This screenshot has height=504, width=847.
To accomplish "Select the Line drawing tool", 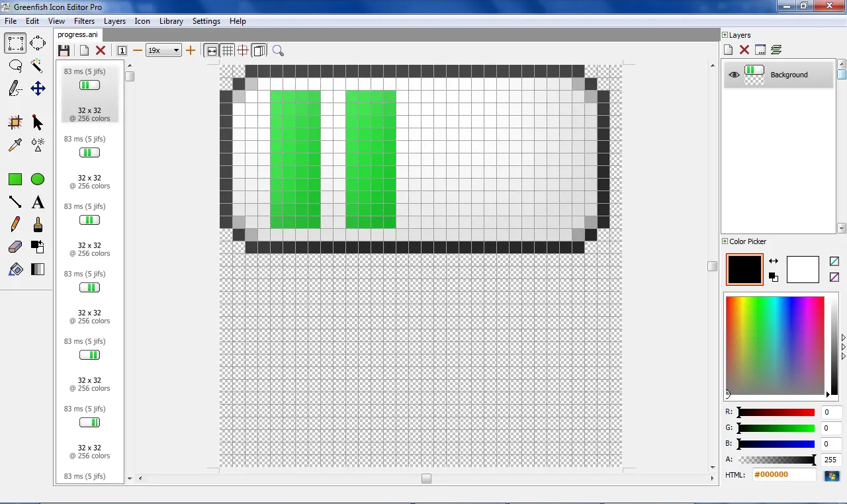I will pos(16,202).
